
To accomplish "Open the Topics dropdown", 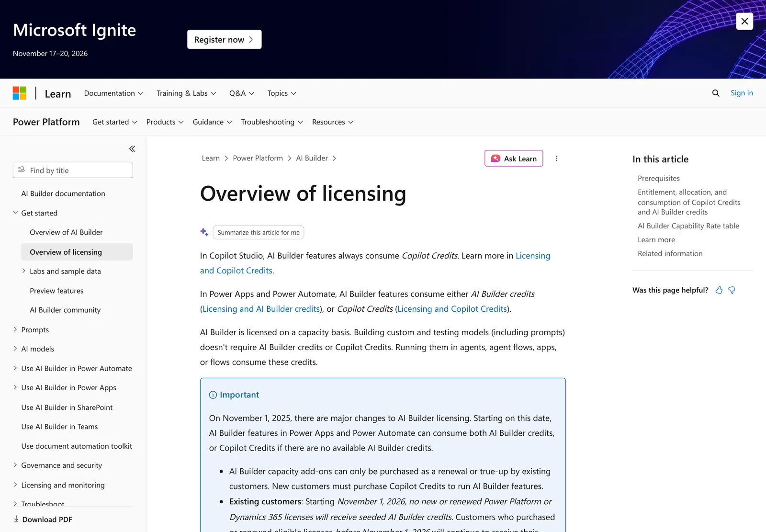I will (x=282, y=93).
